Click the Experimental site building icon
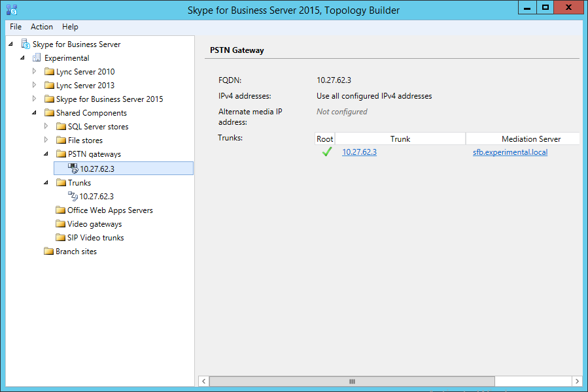 (37, 58)
